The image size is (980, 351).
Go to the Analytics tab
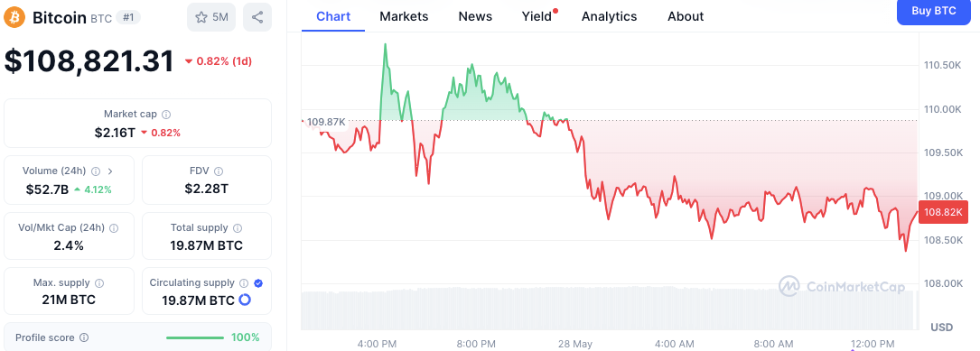coord(610,16)
